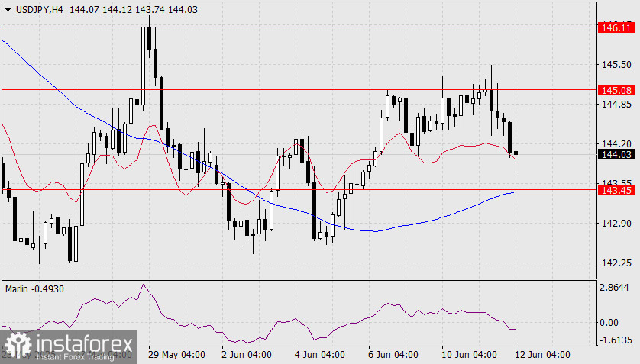The width and height of the screenshot is (640, 364).
Task: Click the -1.6135 oscillator scale value
Action: [x=616, y=340]
